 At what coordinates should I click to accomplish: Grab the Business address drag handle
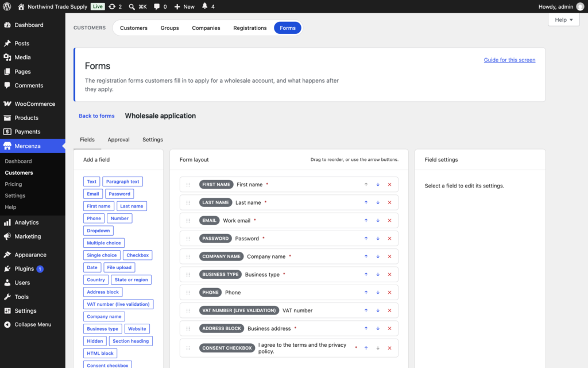[188, 328]
